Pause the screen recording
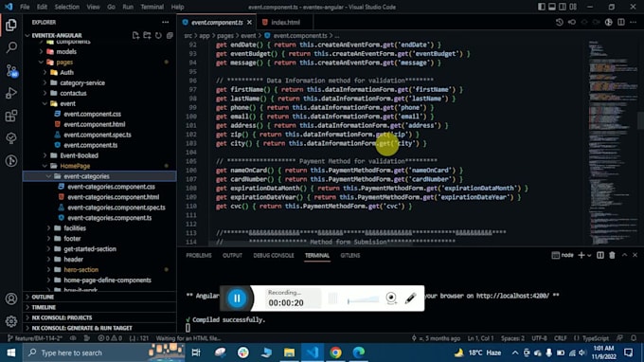Screen dimensions: 644x362 tap(237, 299)
